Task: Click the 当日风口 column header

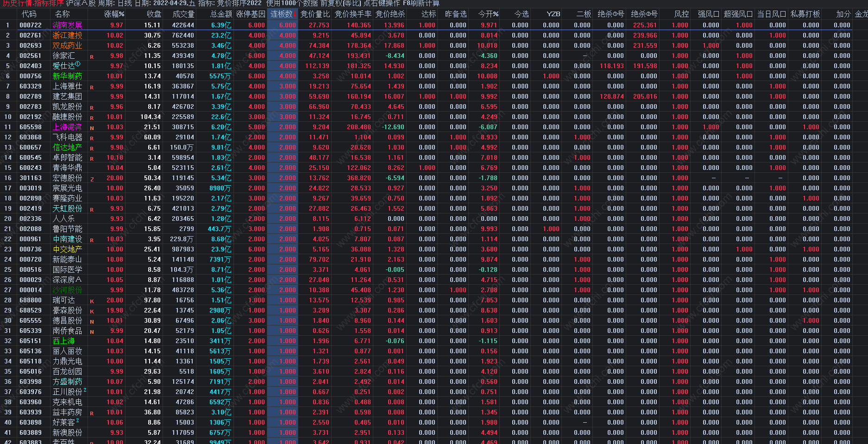Action: 772,14
